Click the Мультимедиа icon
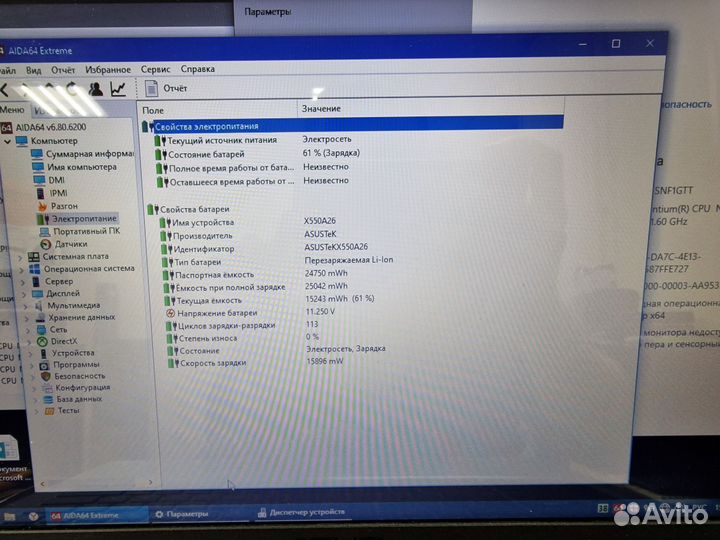The height and width of the screenshot is (540, 720). (x=39, y=305)
